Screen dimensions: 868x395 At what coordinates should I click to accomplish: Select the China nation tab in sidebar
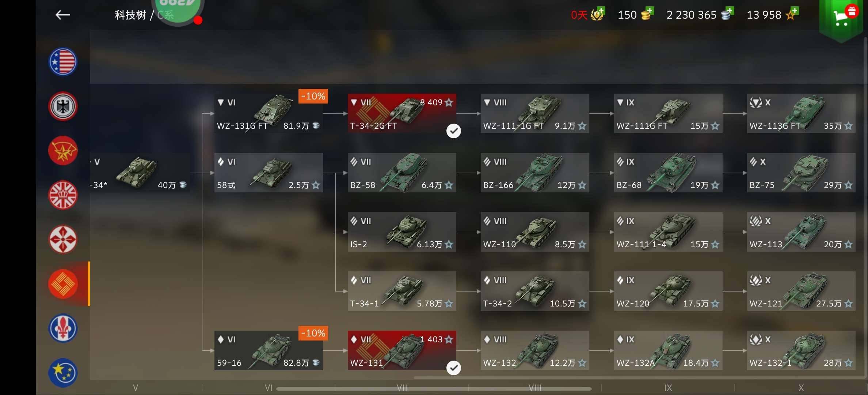pos(63,284)
